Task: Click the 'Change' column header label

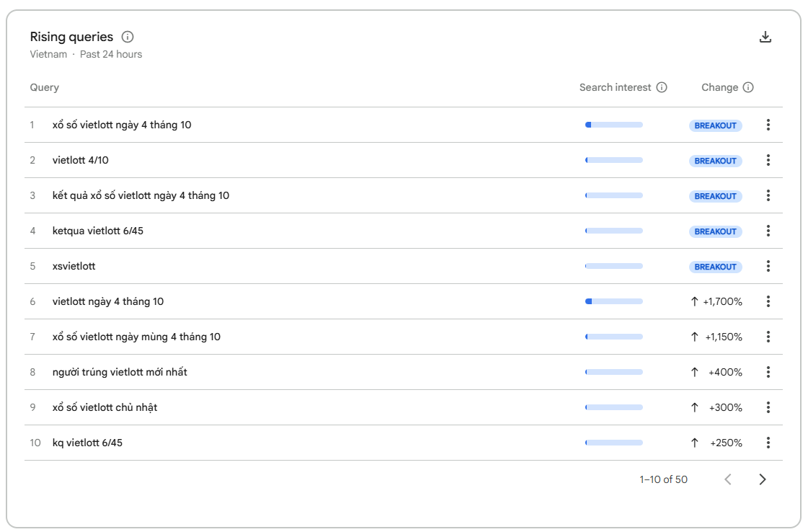Action: (x=719, y=88)
